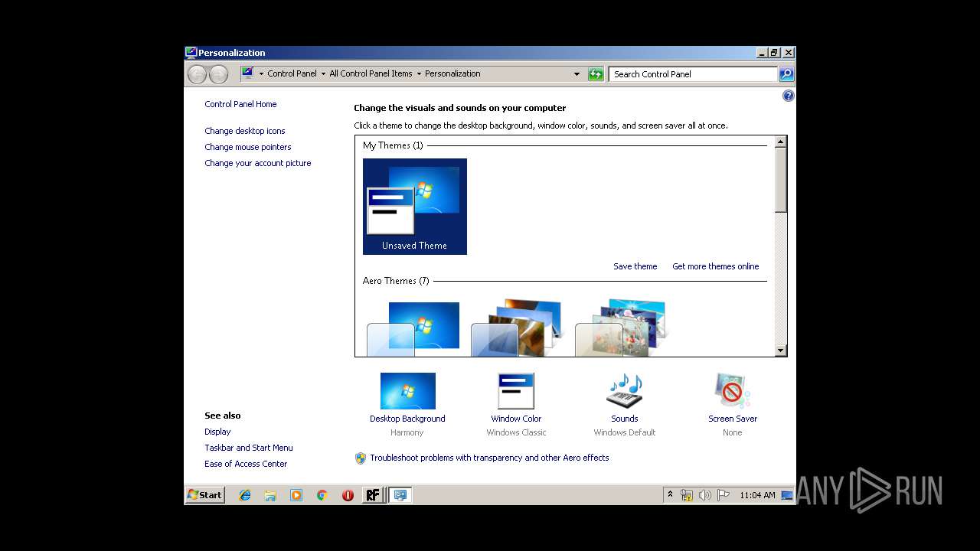Restore down the Personalization window

coord(775,53)
